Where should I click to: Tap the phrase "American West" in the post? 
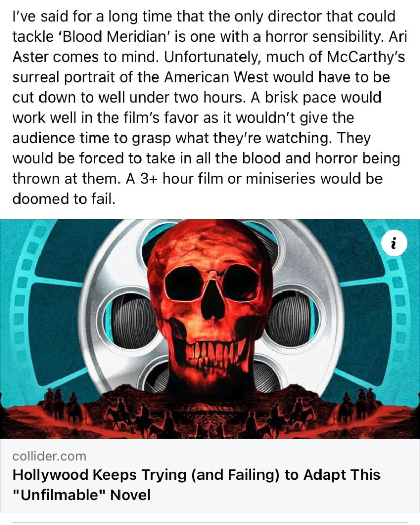[x=216, y=77]
